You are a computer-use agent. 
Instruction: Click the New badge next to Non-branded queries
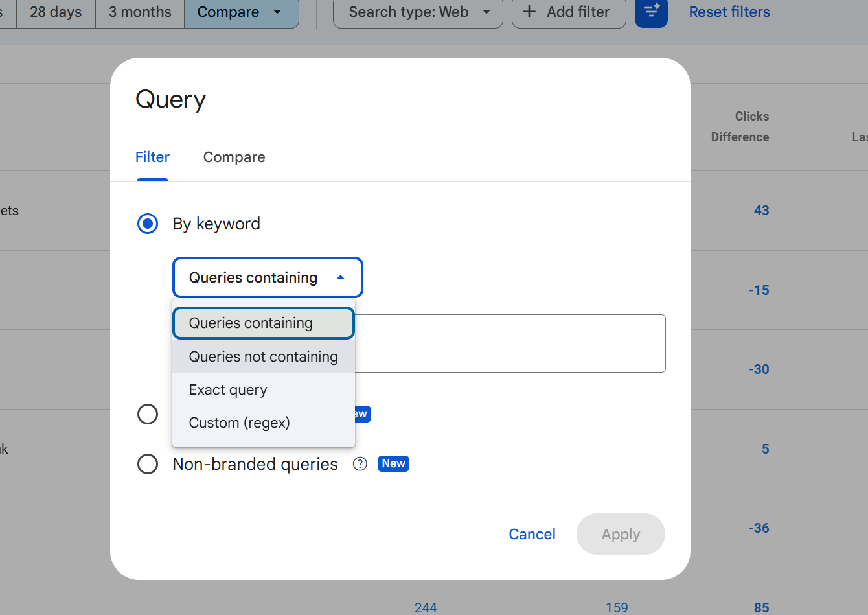393,464
